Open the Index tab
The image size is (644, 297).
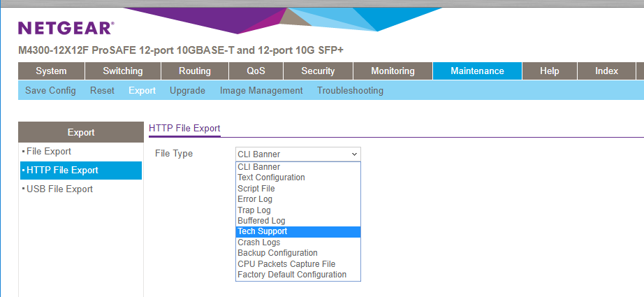pyautogui.click(x=606, y=71)
